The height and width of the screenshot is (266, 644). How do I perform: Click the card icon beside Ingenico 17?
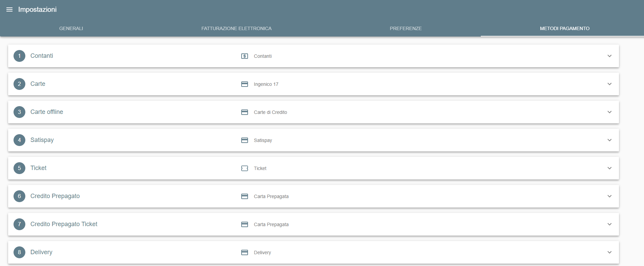[245, 84]
